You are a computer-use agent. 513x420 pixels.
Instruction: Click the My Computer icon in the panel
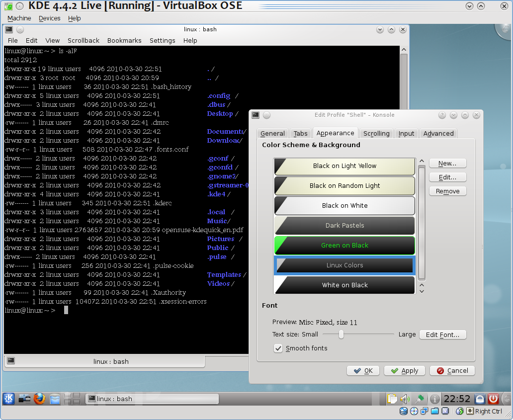point(24,399)
